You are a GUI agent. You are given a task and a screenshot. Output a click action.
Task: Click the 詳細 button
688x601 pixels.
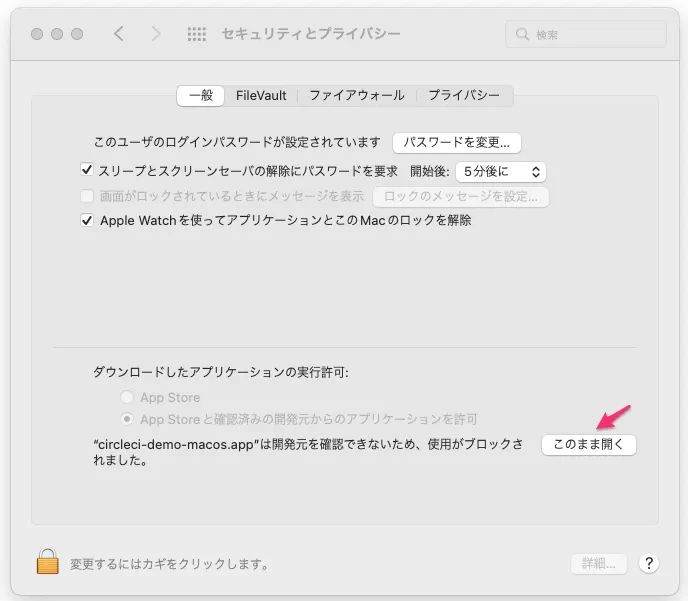point(598,563)
